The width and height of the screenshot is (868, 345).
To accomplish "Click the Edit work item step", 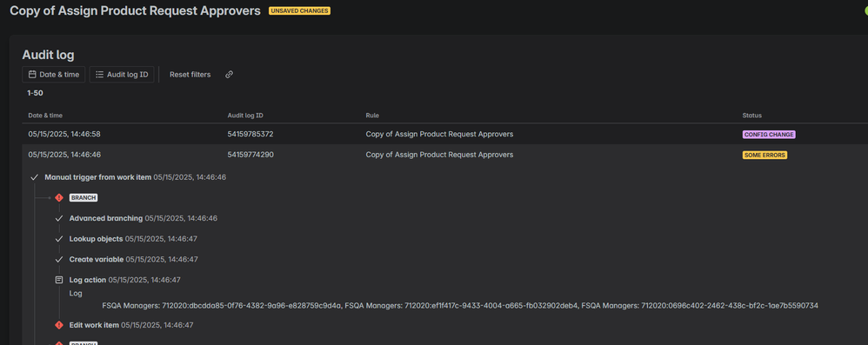I will coord(131,325).
